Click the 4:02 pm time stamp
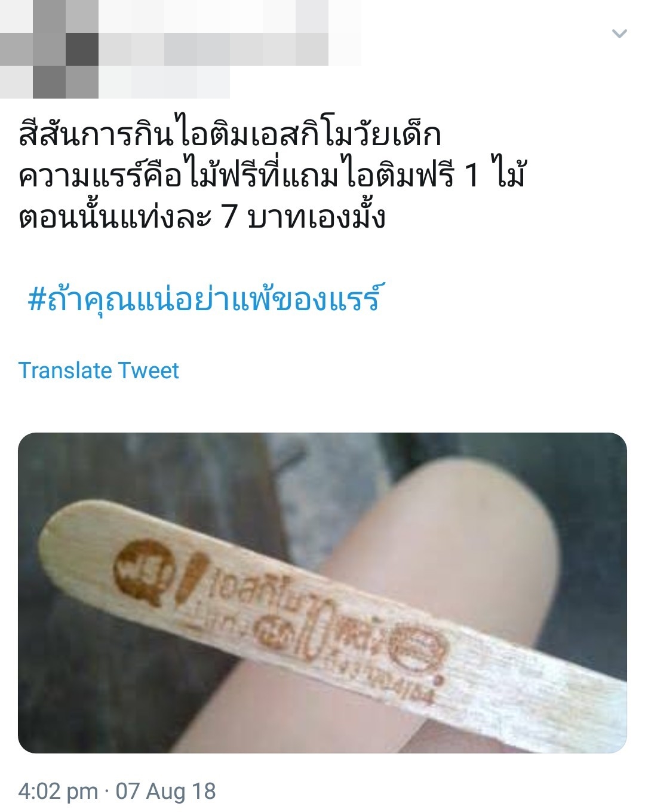Image resolution: width=645 pixels, height=812 pixels. (58, 792)
